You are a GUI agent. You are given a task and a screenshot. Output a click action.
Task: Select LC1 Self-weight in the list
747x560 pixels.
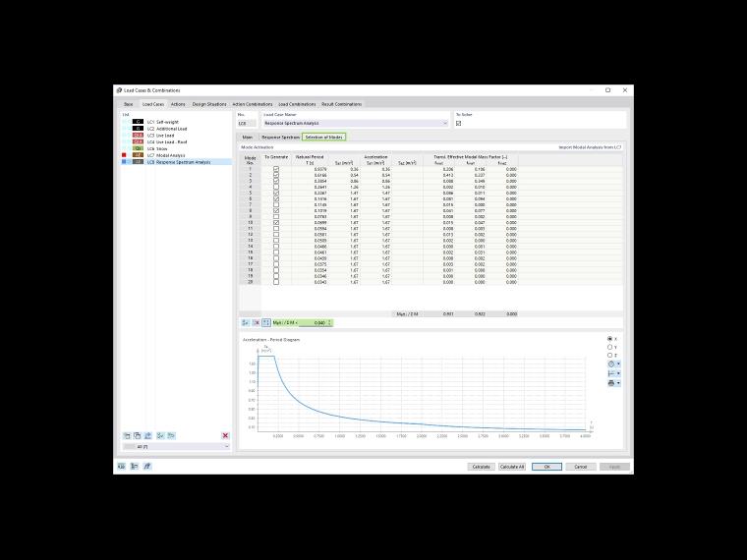177,122
